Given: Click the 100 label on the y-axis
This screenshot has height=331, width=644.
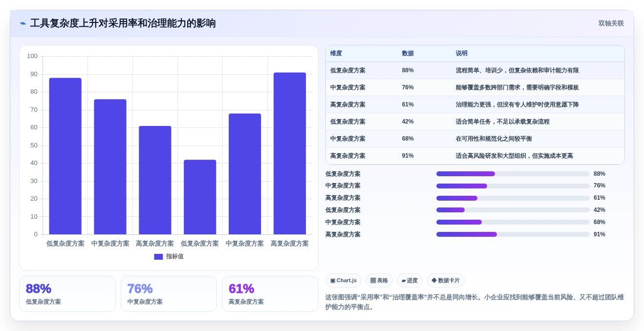Looking at the screenshot, I should pyautogui.click(x=32, y=56).
